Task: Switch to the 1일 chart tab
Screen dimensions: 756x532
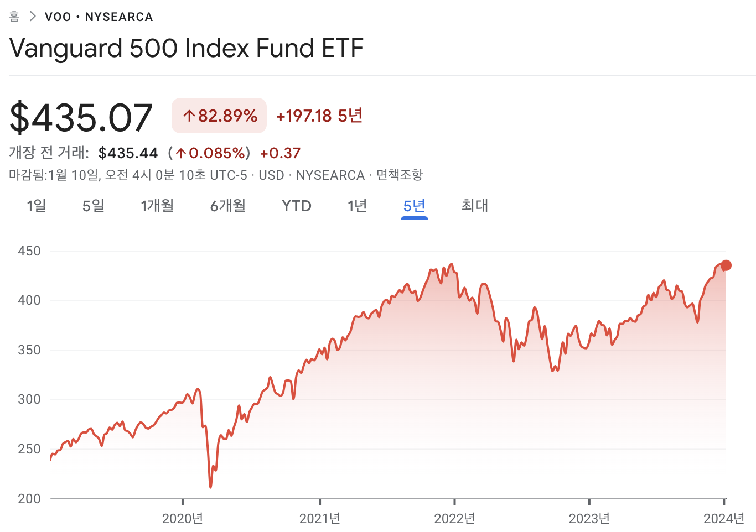Action: pyautogui.click(x=37, y=206)
